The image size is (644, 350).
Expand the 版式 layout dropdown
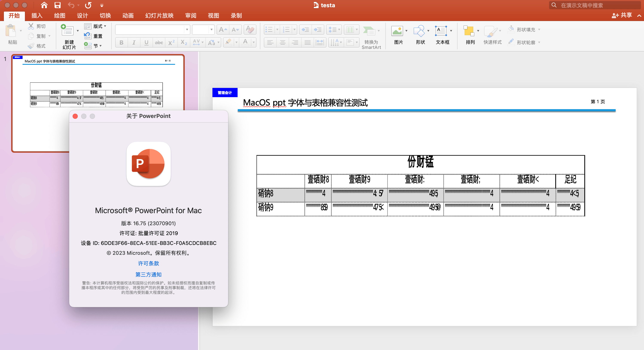click(105, 26)
